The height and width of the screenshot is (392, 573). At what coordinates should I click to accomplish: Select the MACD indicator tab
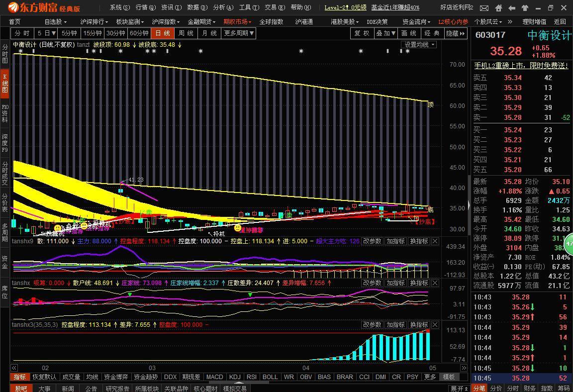point(214,377)
